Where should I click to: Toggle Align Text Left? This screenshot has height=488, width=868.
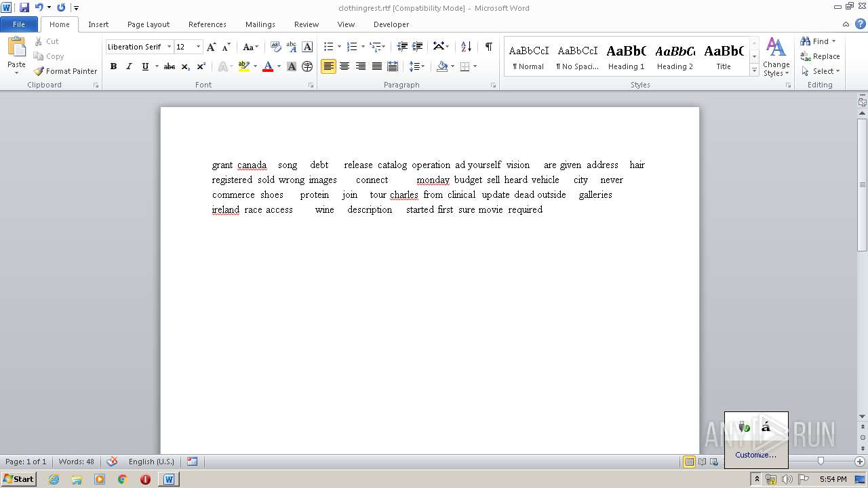click(x=328, y=66)
